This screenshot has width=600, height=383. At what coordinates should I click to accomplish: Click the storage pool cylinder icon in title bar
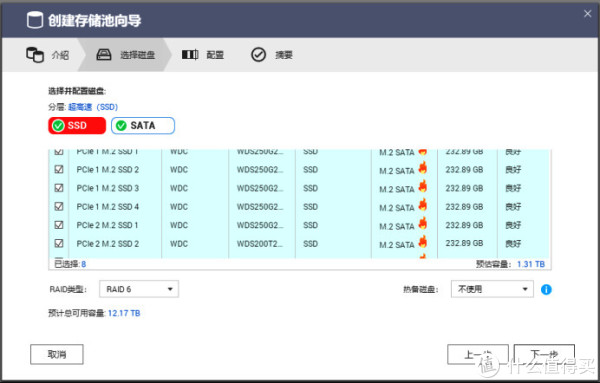coord(35,20)
